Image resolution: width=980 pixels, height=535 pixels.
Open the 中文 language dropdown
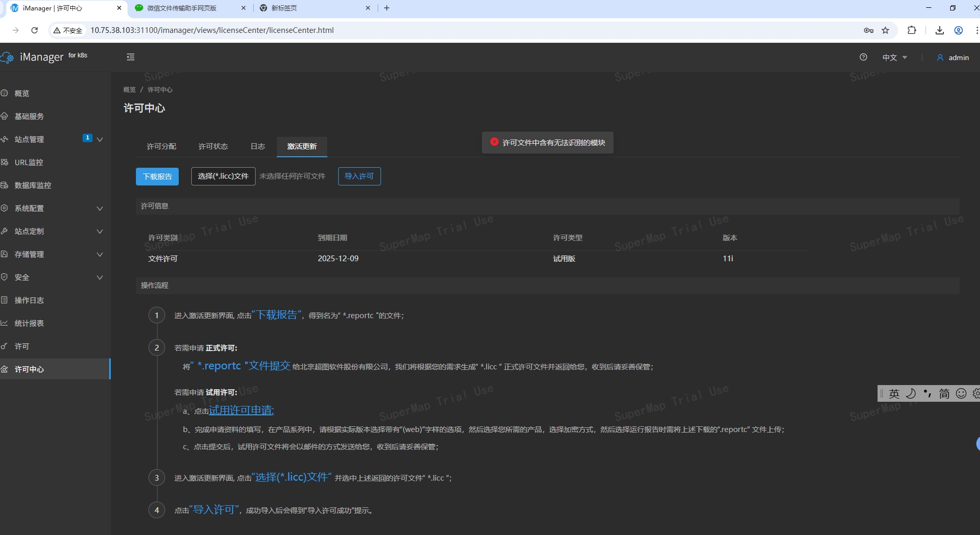point(894,57)
